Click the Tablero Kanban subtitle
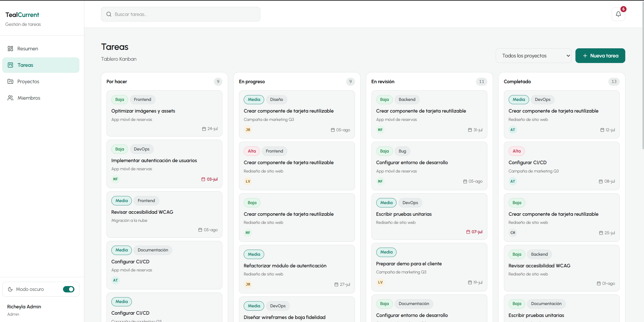The width and height of the screenshot is (644, 322). click(119, 59)
